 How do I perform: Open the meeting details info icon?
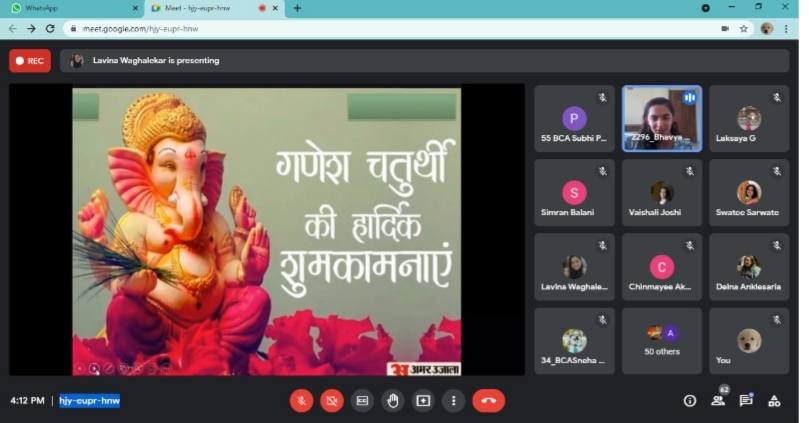click(x=690, y=401)
